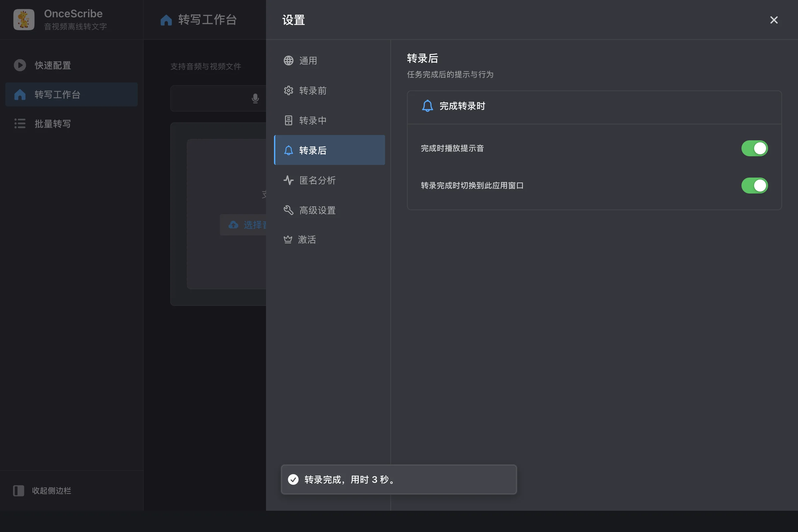Open the 匿名分析 settings tab
Screen dimensions: 798x532
(330, 180)
